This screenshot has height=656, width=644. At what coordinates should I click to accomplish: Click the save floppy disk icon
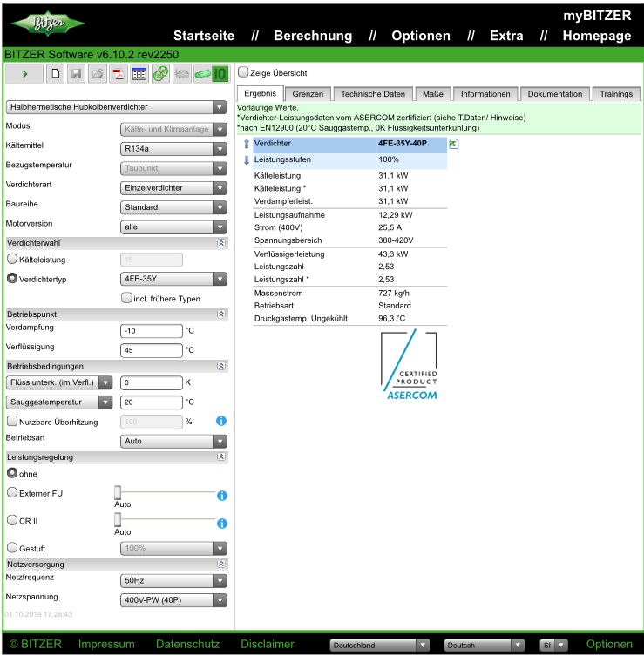[76, 74]
